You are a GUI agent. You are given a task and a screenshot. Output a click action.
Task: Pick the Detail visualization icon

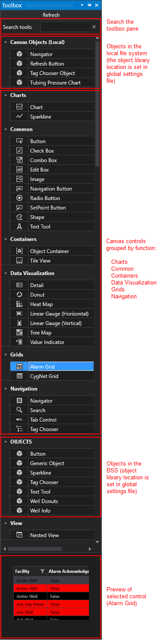19,285
